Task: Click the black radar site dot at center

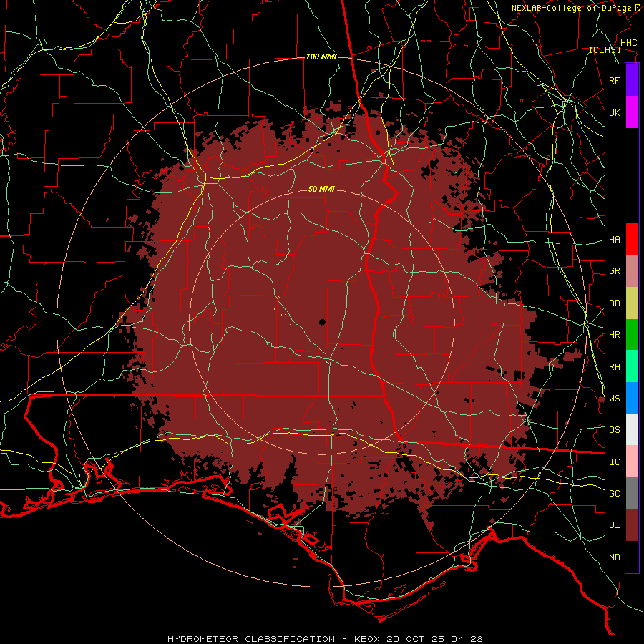Action: pos(322,322)
